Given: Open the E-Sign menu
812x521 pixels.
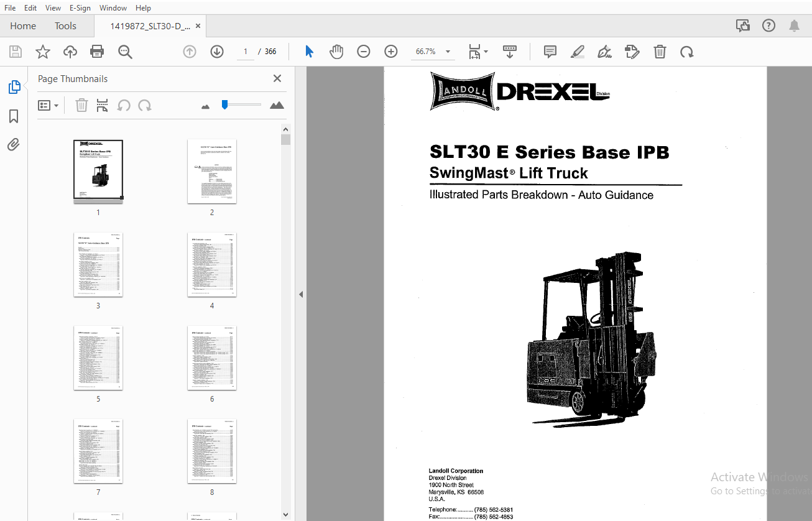Looking at the screenshot, I should tap(80, 8).
